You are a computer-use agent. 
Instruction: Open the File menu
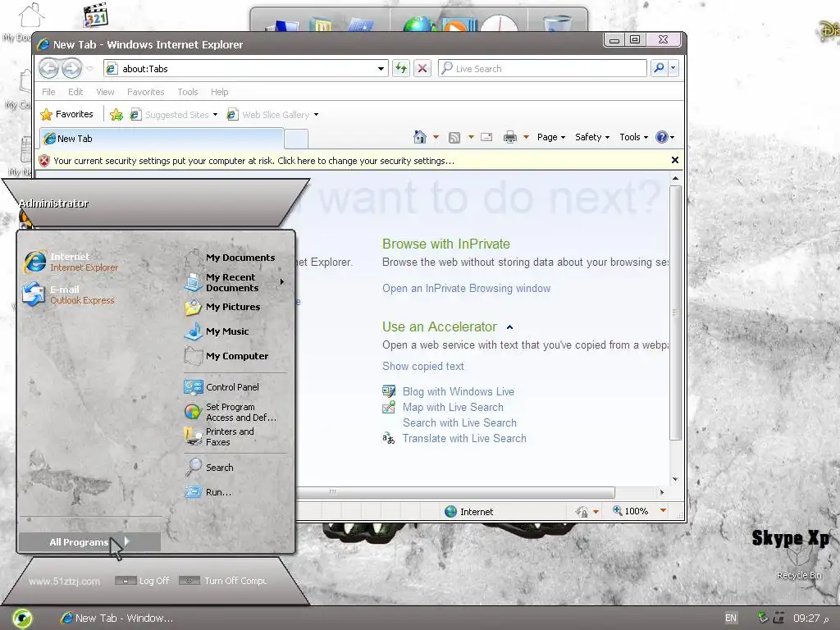(48, 92)
